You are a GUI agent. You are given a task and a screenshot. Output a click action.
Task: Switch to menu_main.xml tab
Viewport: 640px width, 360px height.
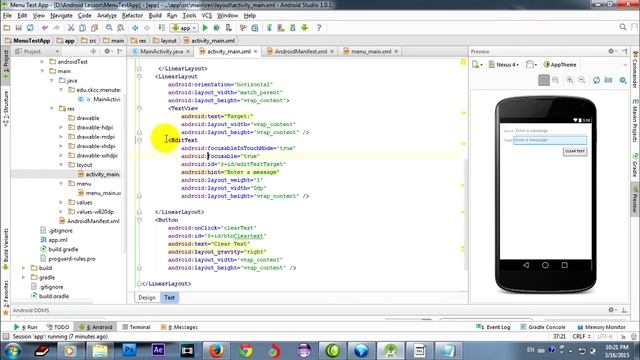[371, 51]
